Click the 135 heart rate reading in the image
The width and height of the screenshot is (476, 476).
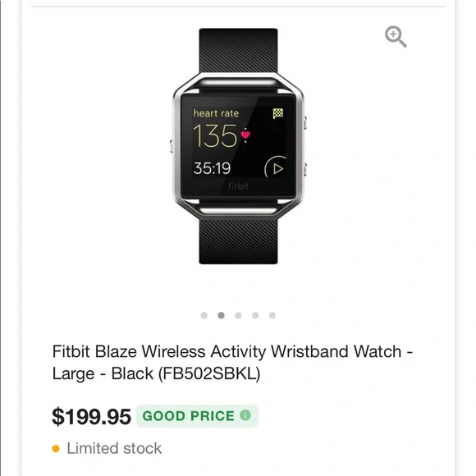pos(215,135)
